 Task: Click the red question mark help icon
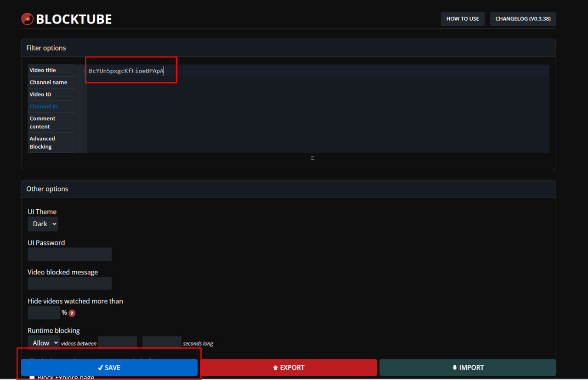click(72, 313)
